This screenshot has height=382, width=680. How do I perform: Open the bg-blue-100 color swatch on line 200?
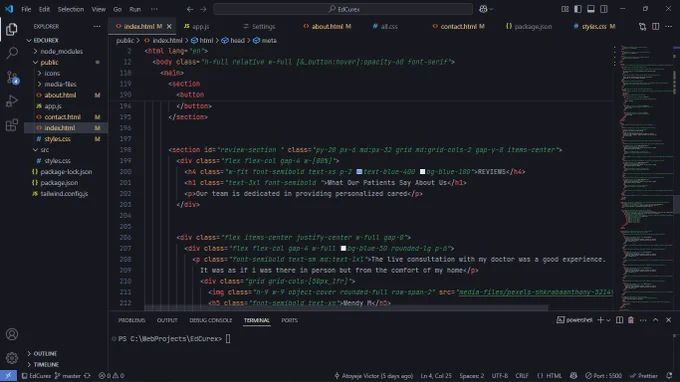pyautogui.click(x=422, y=172)
